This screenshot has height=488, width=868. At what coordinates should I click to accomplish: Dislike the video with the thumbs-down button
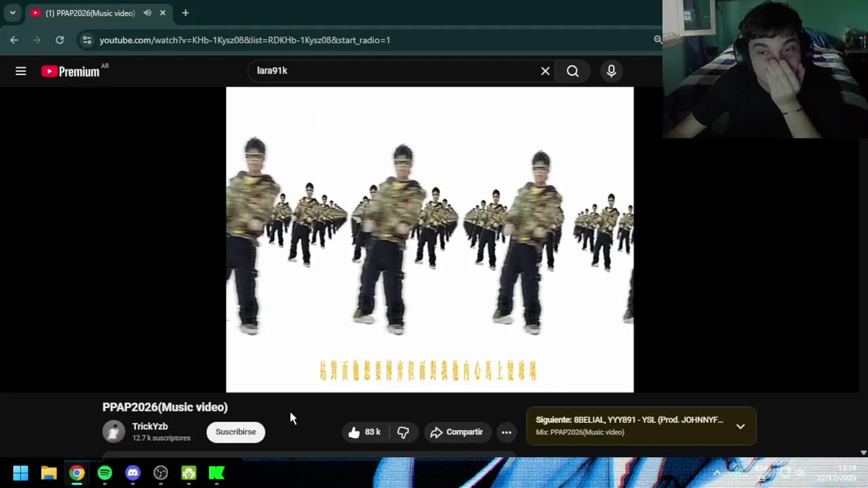point(403,432)
